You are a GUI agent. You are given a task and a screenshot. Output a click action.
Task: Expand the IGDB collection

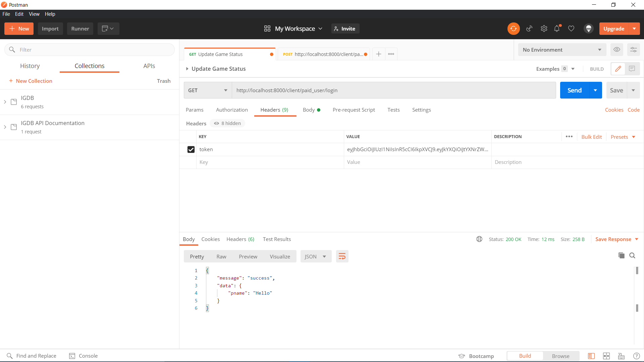coord(5,102)
